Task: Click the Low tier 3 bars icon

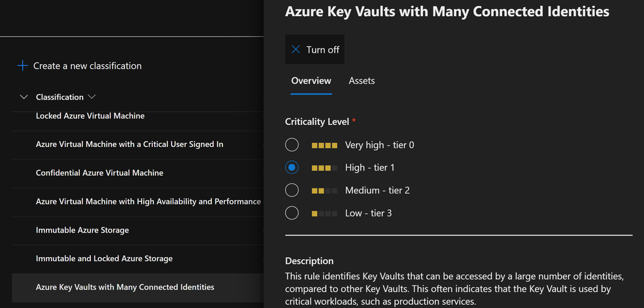Action: click(x=324, y=213)
